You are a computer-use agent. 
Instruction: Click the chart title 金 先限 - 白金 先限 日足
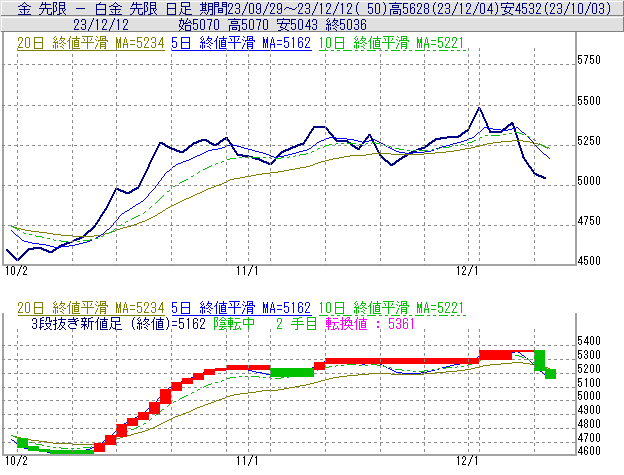(105, 8)
